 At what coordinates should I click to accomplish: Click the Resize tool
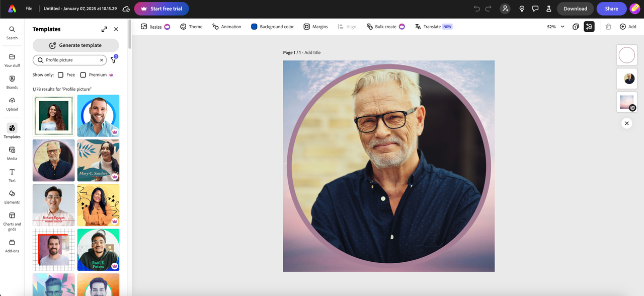coord(155,27)
